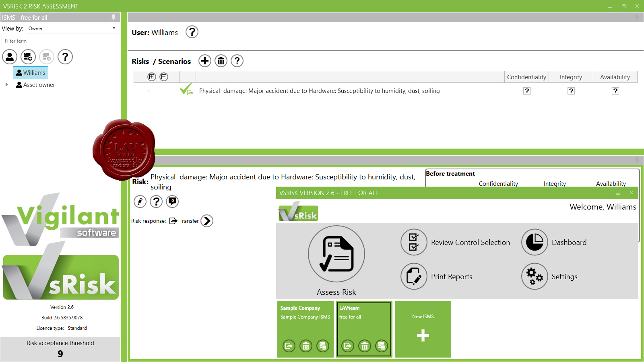This screenshot has height=362, width=644.
Task: Open Assess Risk from the welcome window
Action: pos(336,254)
